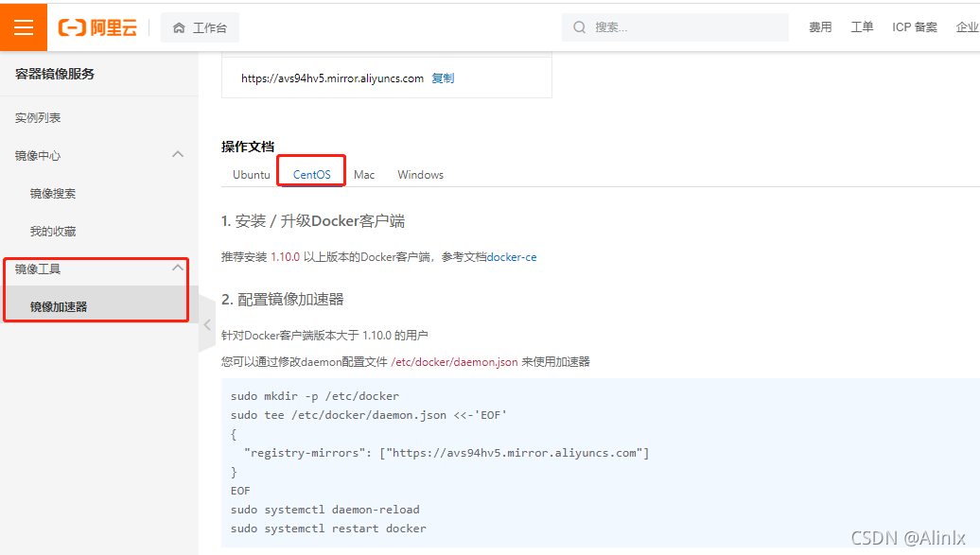Open 我的收藏 sidebar item
The height and width of the screenshot is (555, 980).
click(x=53, y=232)
